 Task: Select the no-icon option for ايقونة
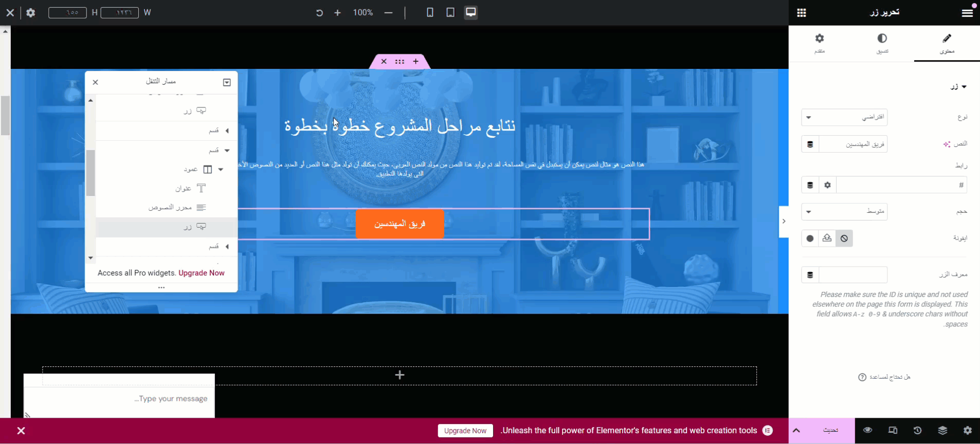844,238
